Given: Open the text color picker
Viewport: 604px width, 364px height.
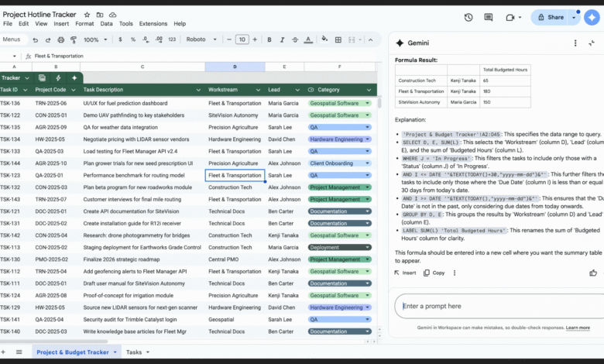Looking at the screenshot, I should pos(308,39).
